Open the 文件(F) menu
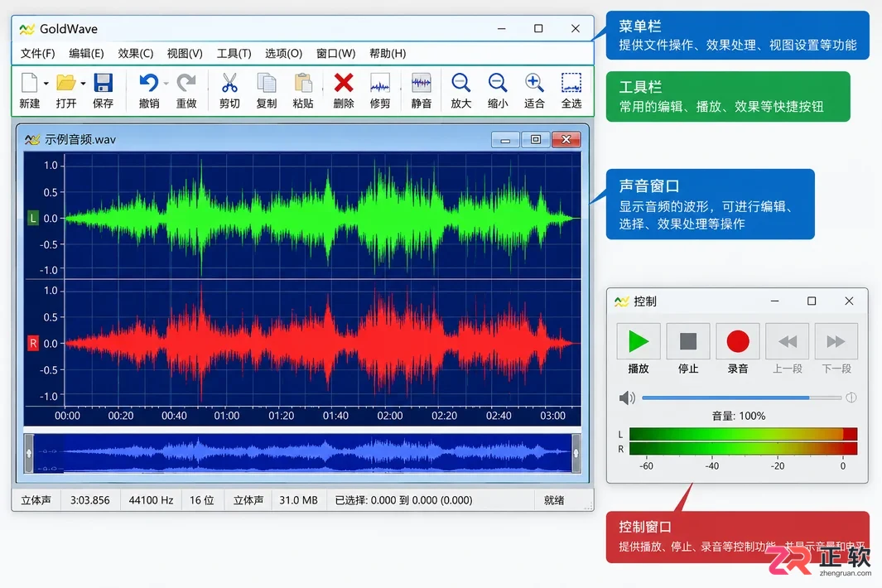This screenshot has width=882, height=588. click(38, 54)
